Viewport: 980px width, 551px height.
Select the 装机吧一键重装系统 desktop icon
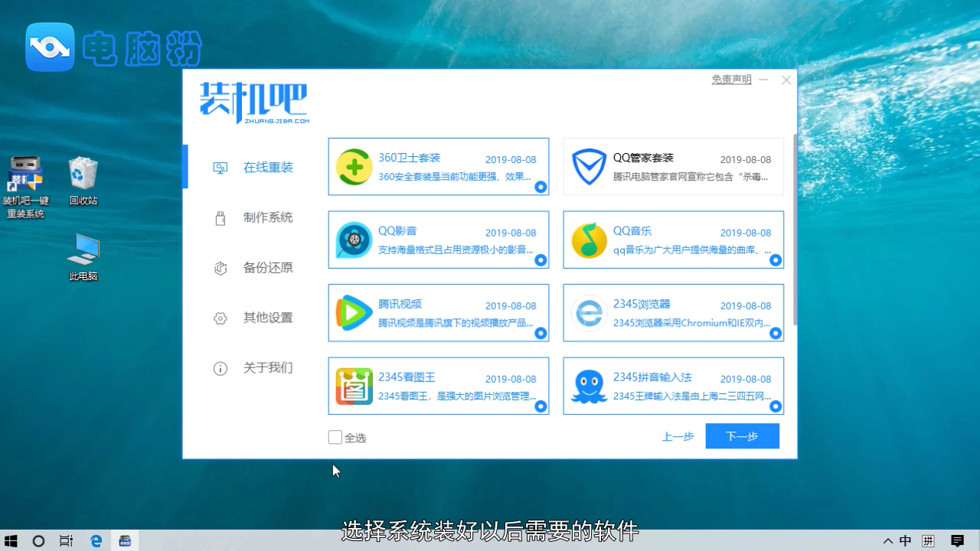pyautogui.click(x=25, y=187)
